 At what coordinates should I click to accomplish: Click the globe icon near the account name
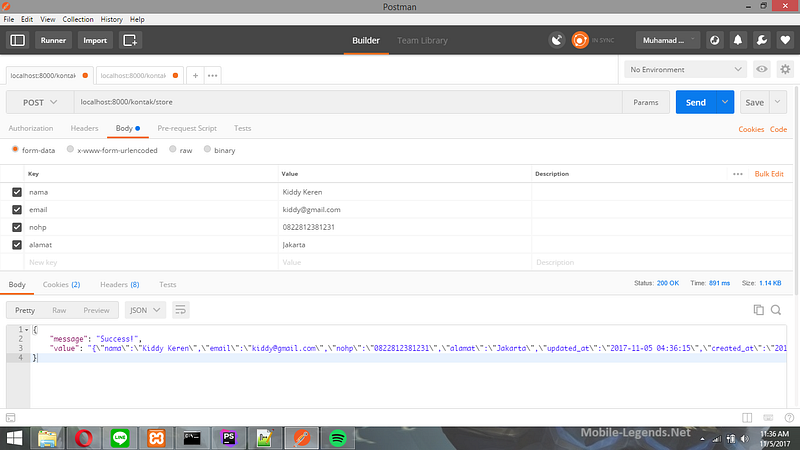(x=714, y=40)
